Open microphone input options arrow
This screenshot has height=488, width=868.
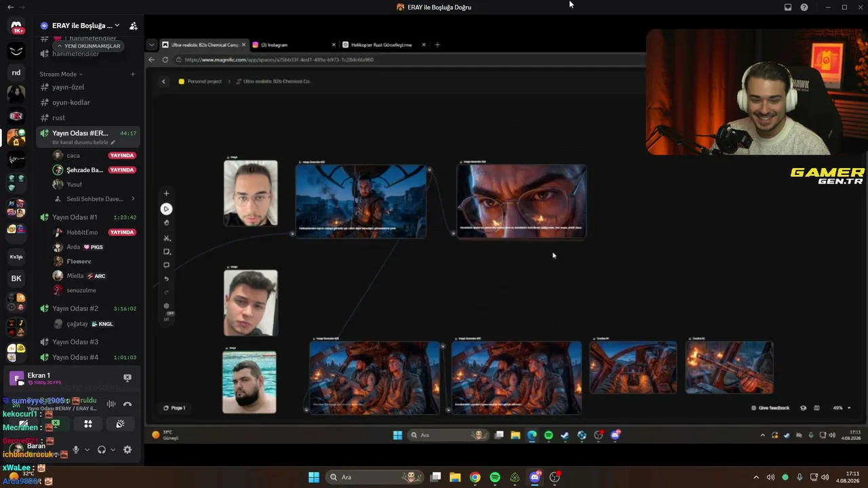(x=87, y=449)
